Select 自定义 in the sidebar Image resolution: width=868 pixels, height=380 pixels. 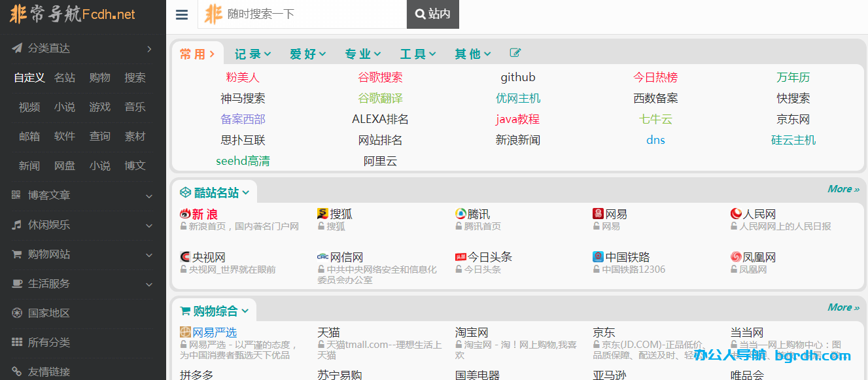[29, 77]
